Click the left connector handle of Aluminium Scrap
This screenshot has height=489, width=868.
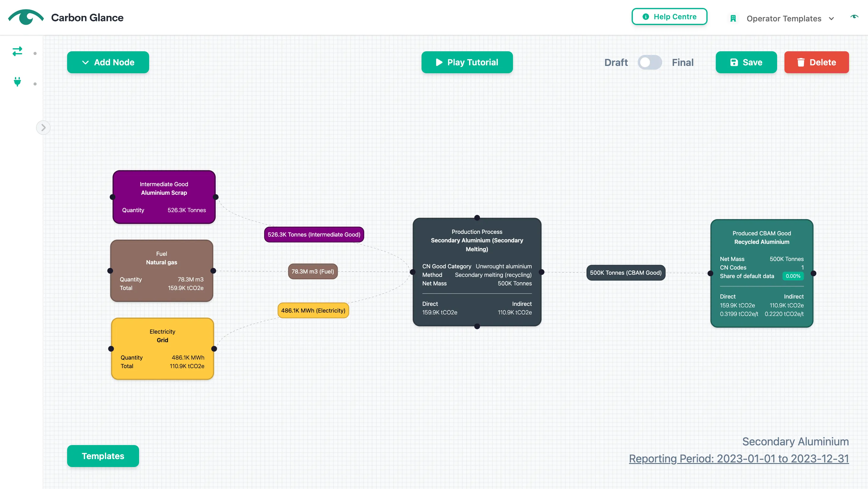[113, 197]
